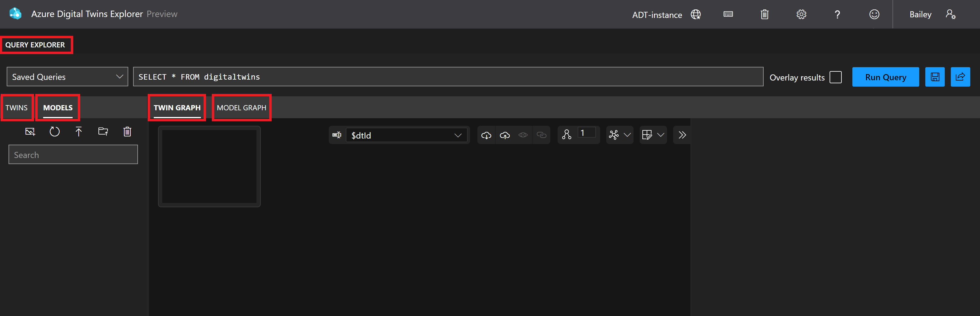This screenshot has height=316, width=980.
Task: Upload a model with the up-arrow icon
Action: tap(79, 132)
